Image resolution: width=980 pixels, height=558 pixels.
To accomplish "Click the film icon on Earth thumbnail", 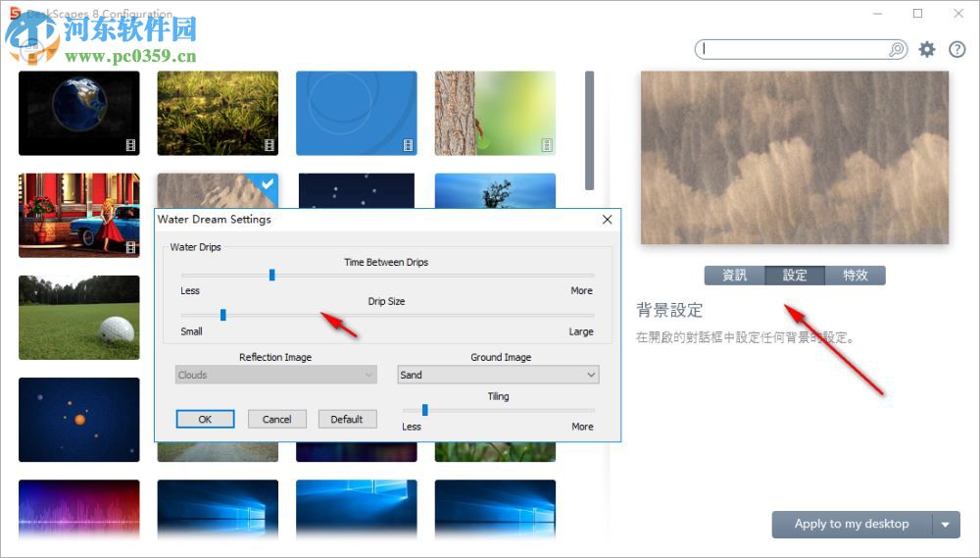I will (130, 146).
